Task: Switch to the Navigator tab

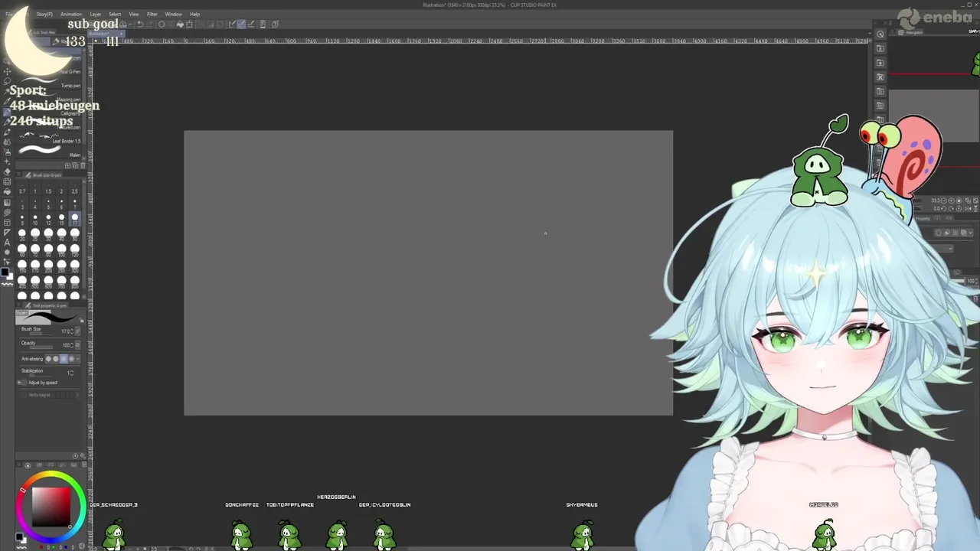Action: click(x=910, y=32)
